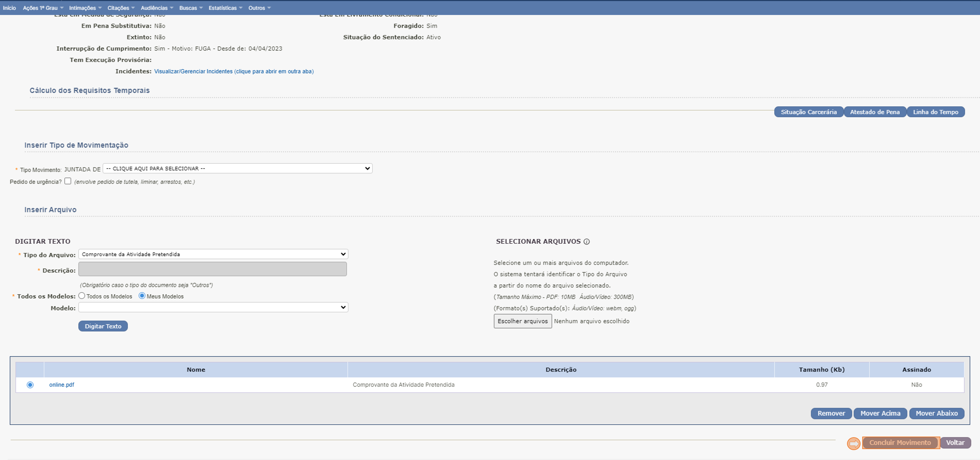The image size is (980, 460).
Task: Open the Audiências menu
Action: (157, 8)
